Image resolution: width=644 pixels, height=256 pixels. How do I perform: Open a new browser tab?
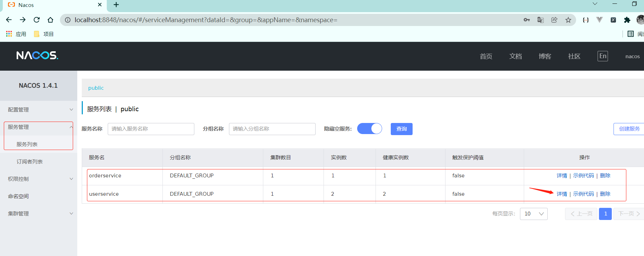(116, 5)
